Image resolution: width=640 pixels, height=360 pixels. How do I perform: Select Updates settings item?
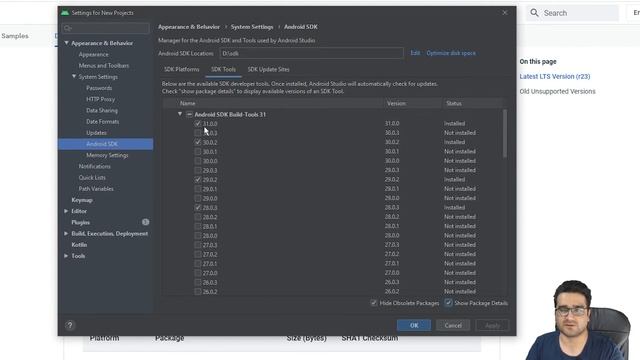96,133
